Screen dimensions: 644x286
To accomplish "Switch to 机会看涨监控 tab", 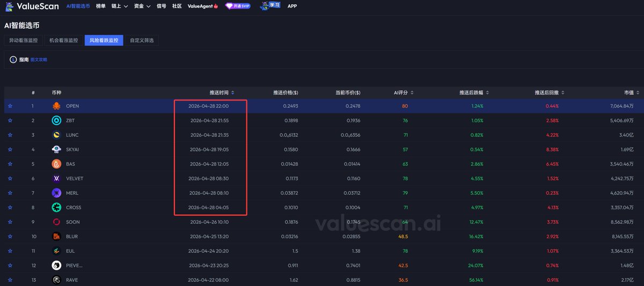I will 64,40.
